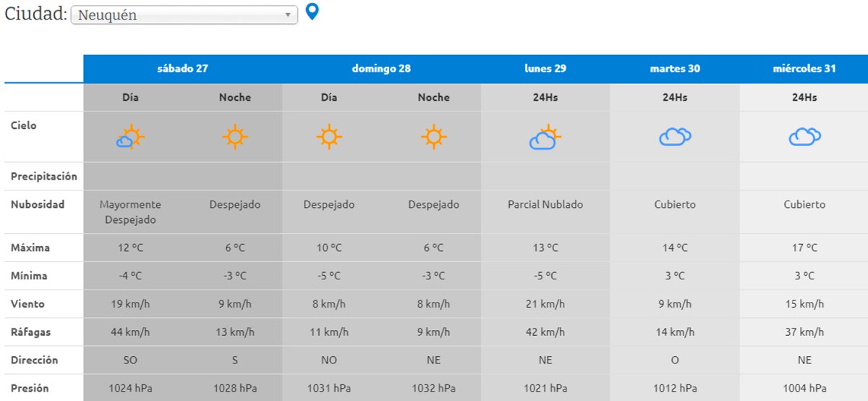Viewport: 868px width, 401px height.
Task: Click Tuesday 30 cloud icon
Action: (x=674, y=137)
